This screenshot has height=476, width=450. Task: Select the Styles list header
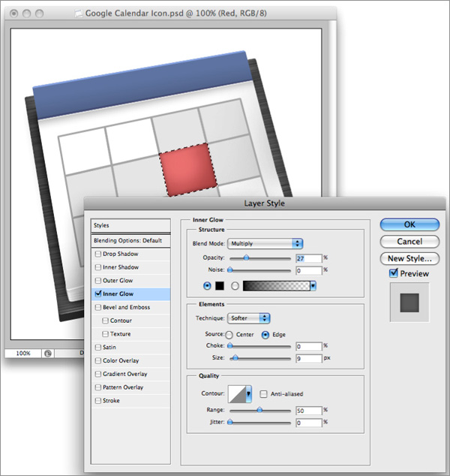point(130,225)
